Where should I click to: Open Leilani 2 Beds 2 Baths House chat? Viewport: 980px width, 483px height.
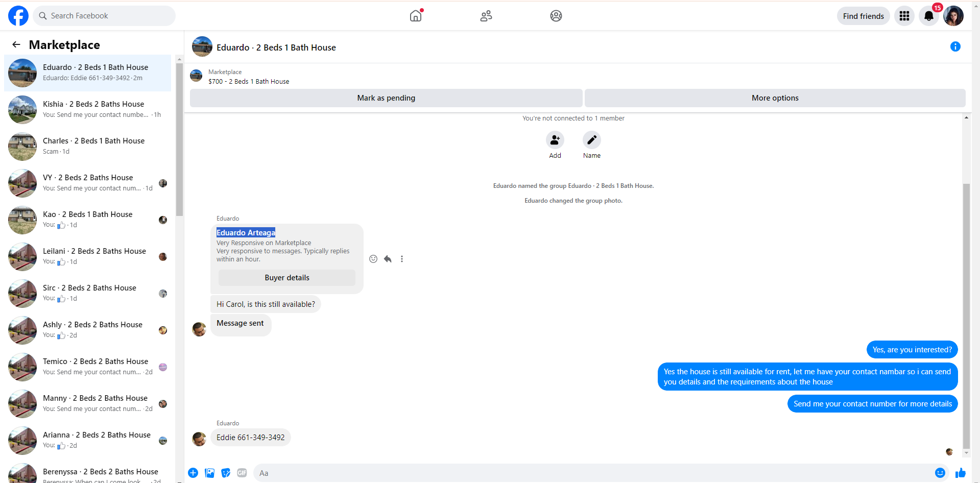click(x=88, y=257)
